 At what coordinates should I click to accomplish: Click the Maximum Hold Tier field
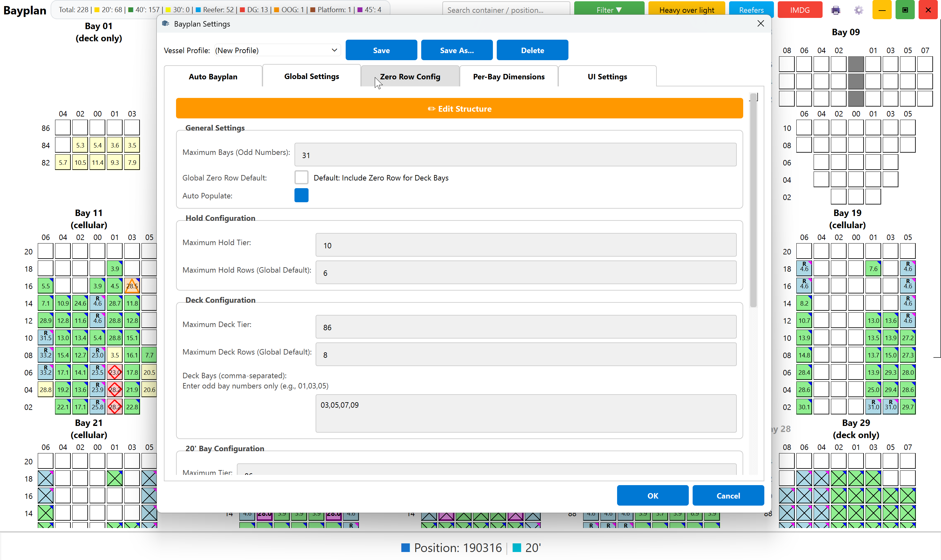(x=526, y=245)
